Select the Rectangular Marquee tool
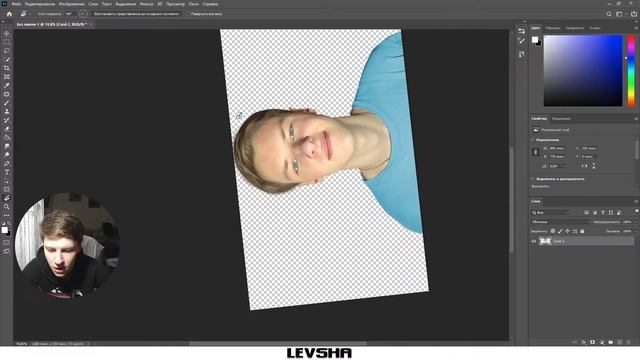Image resolution: width=640 pixels, height=360 pixels. pos(7,42)
